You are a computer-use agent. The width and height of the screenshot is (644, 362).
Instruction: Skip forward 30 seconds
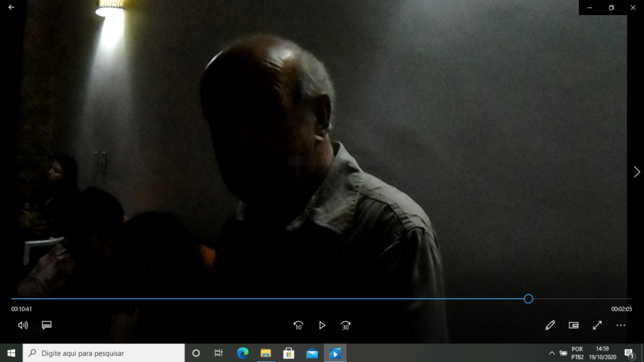[x=345, y=326]
